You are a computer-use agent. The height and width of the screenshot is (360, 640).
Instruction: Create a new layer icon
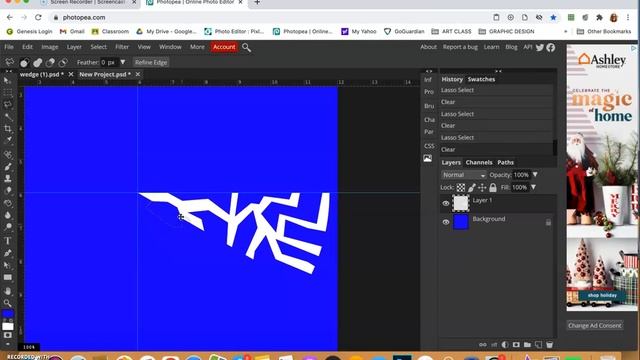coord(538,344)
